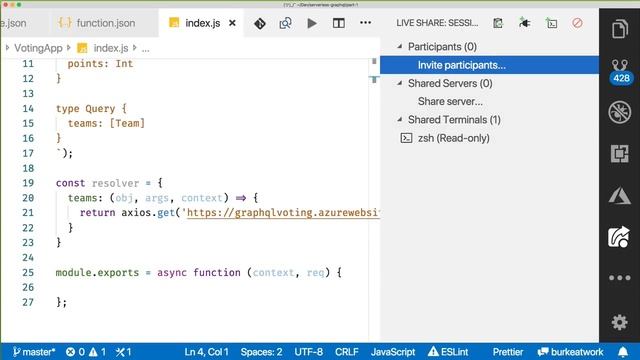End the Live Share session with red icon
Image resolution: width=640 pixels, height=360 pixels.
click(577, 23)
